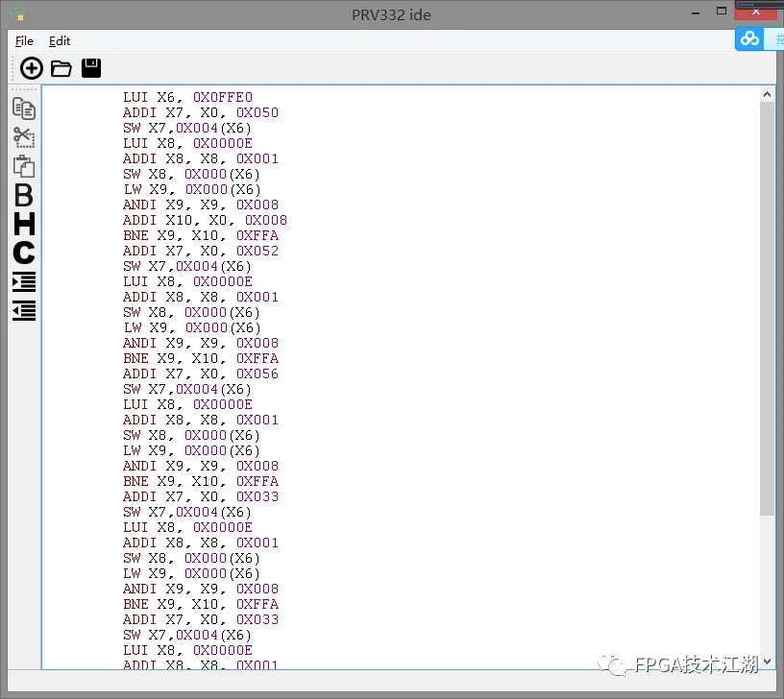Click the BNE X9, X10, 0XFFA line
This screenshot has height=699, width=784.
click(201, 235)
